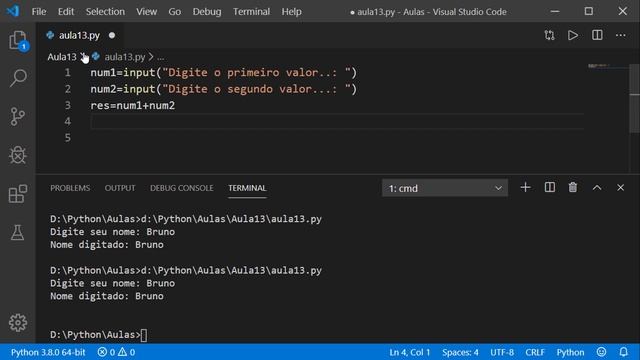640x360 pixels.
Task: Click code text res=num1+num2
Action: (133, 105)
